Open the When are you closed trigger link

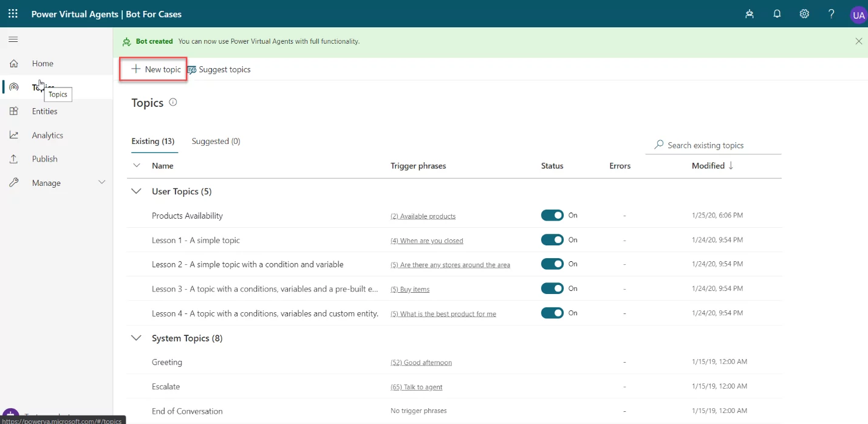427,241
